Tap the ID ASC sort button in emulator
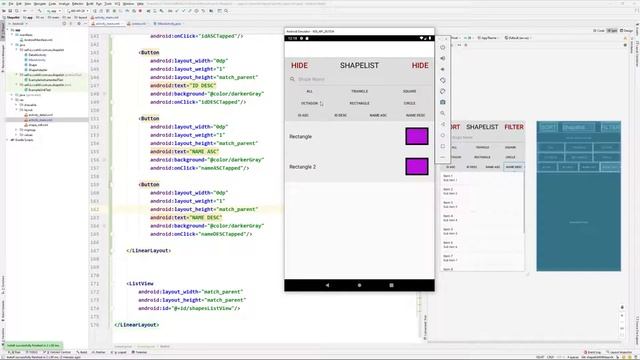The width and height of the screenshot is (640, 360). coord(303,116)
